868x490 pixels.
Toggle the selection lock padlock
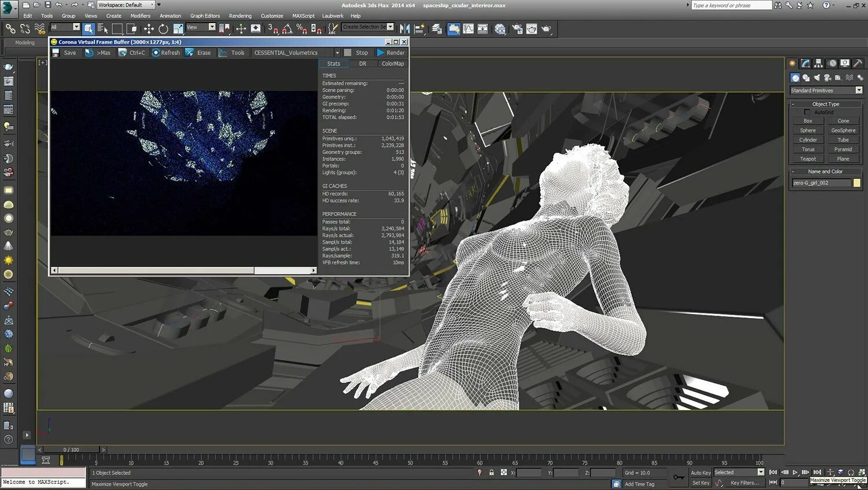[x=491, y=473]
